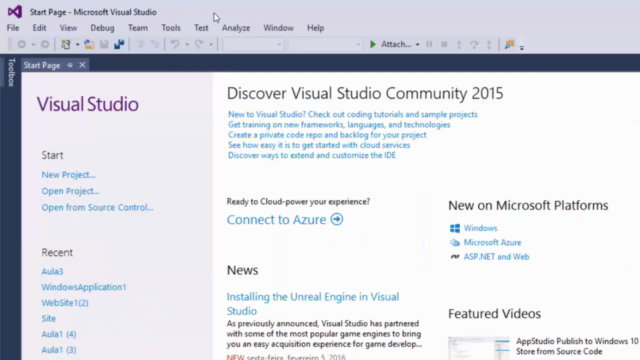
Task: Click the Save toolbar icon
Action: 104,44
